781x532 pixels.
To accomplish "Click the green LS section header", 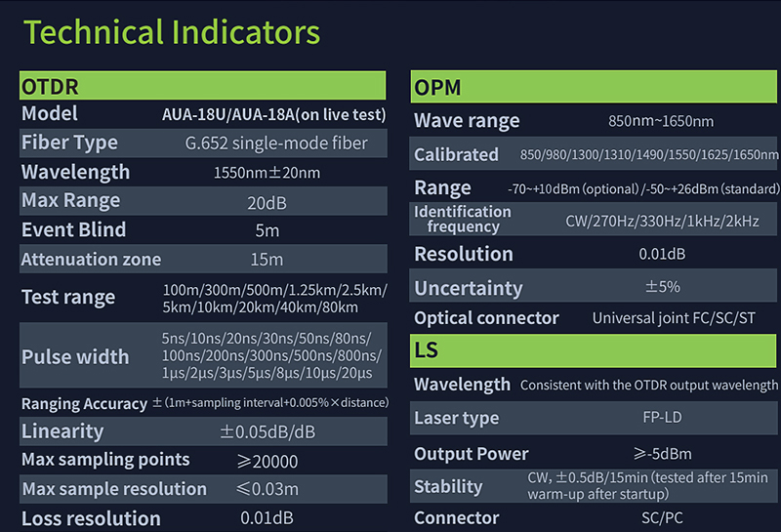I will pyautogui.click(x=595, y=350).
